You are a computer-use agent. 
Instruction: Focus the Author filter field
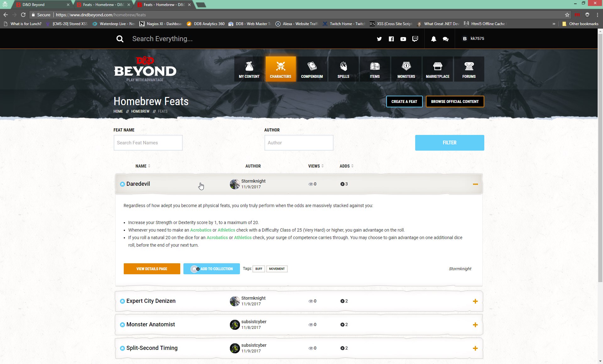click(x=299, y=143)
